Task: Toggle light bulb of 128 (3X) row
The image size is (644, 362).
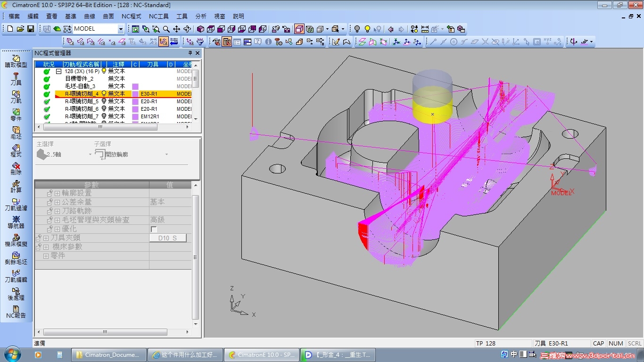Action: (104, 71)
